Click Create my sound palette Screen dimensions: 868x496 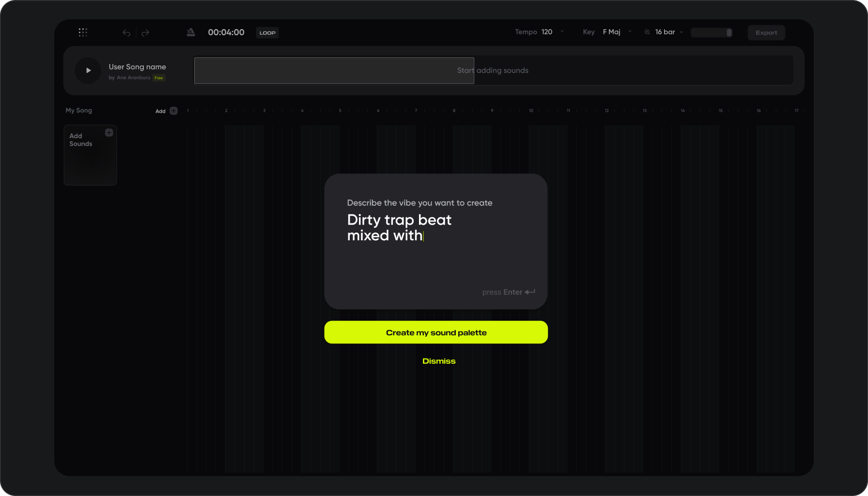click(435, 332)
